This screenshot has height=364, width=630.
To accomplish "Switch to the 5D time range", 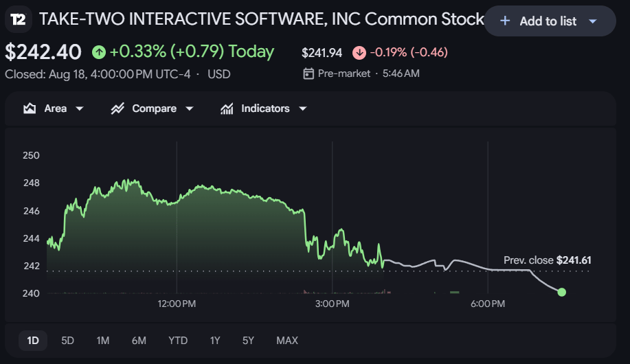I will pyautogui.click(x=67, y=341).
